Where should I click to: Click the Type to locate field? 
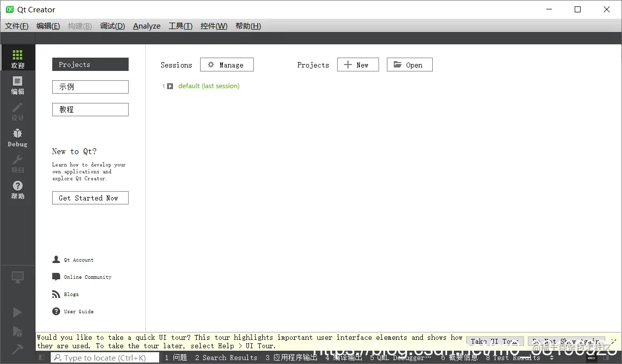[105, 358]
